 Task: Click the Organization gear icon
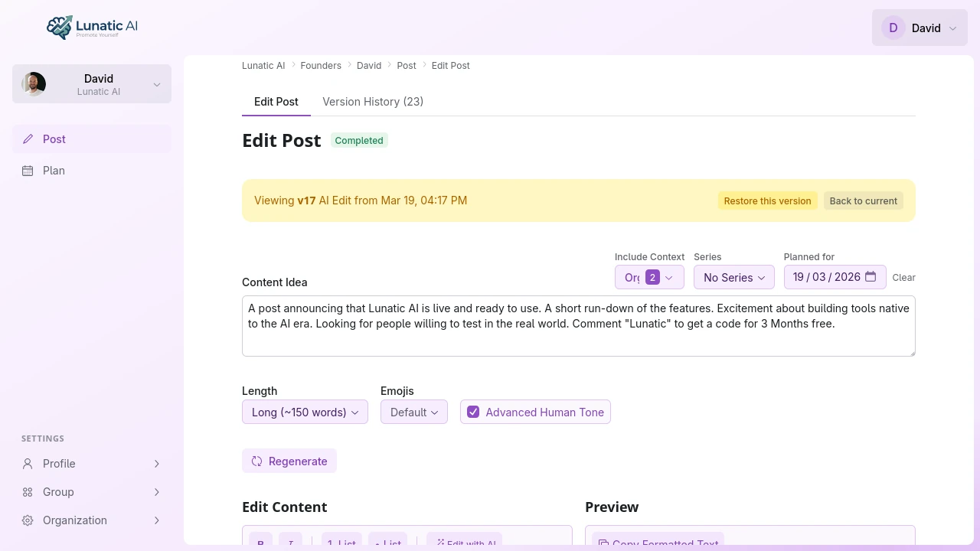[x=28, y=520]
